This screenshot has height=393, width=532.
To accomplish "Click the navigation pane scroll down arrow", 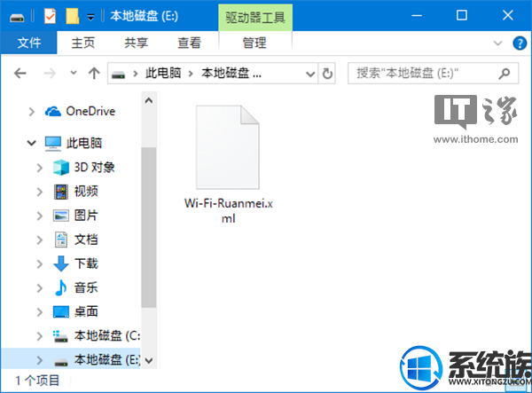I will [x=149, y=360].
